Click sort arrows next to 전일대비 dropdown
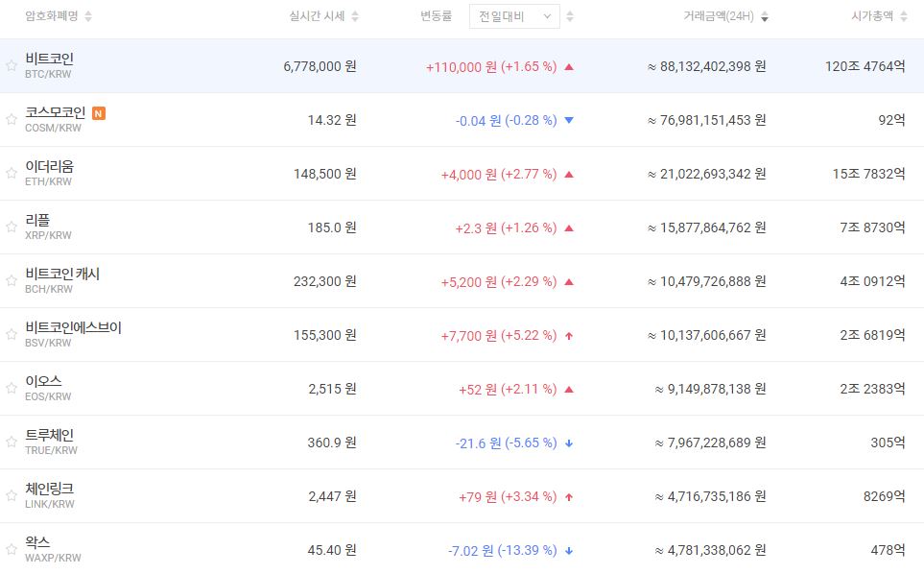Viewport: 924px width, 574px height. point(570,16)
